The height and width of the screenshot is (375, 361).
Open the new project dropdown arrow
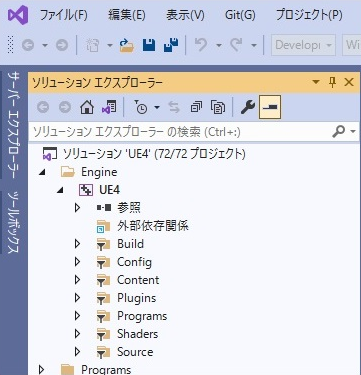click(110, 45)
